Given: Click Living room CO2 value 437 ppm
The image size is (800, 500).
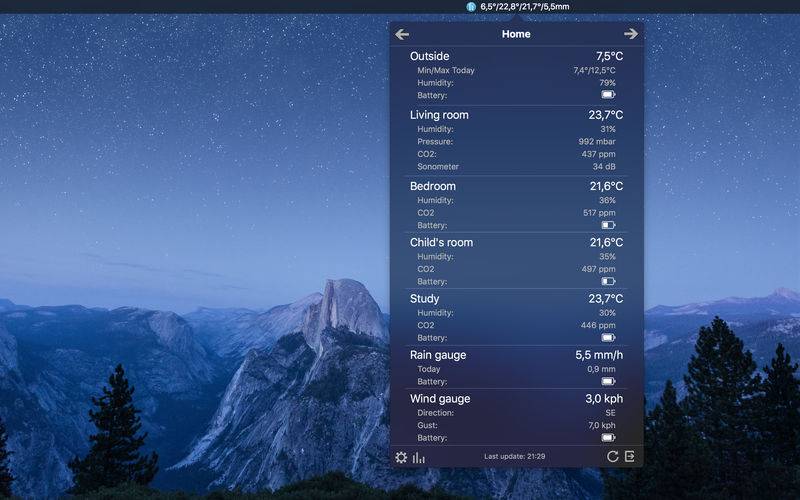Looking at the screenshot, I should click(598, 154).
